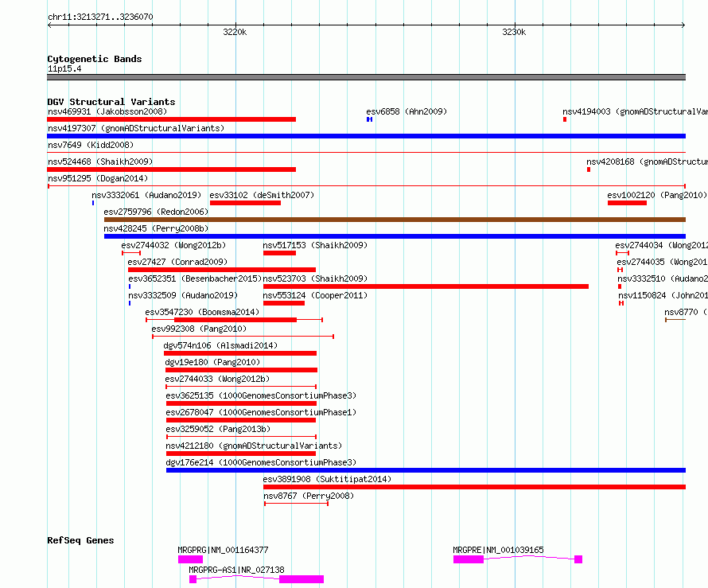Click the esv1002120 (Pang2010) label
708x588 pixels.
657,195
